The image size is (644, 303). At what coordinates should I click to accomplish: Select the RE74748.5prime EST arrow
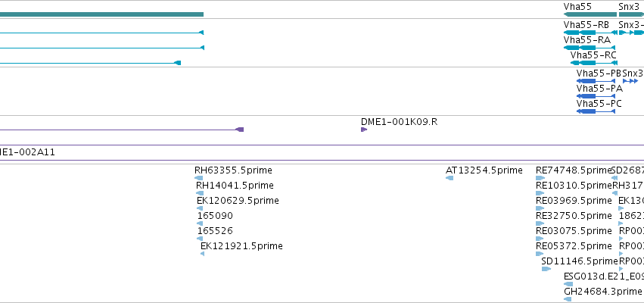point(540,178)
